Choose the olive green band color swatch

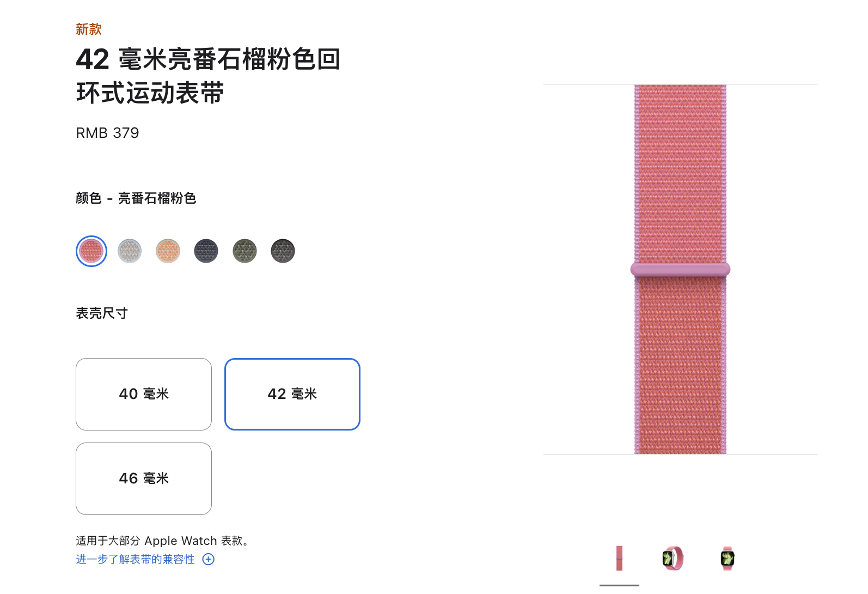[x=244, y=251]
